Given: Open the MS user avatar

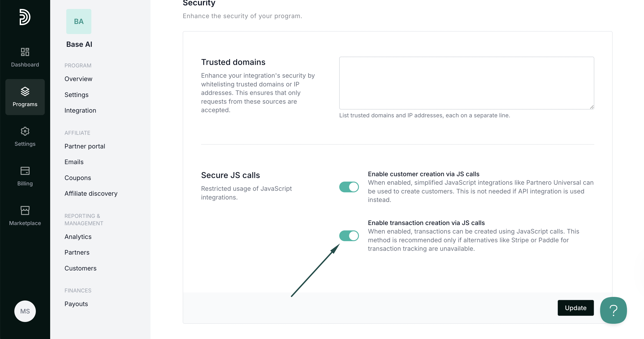Looking at the screenshot, I should point(25,311).
